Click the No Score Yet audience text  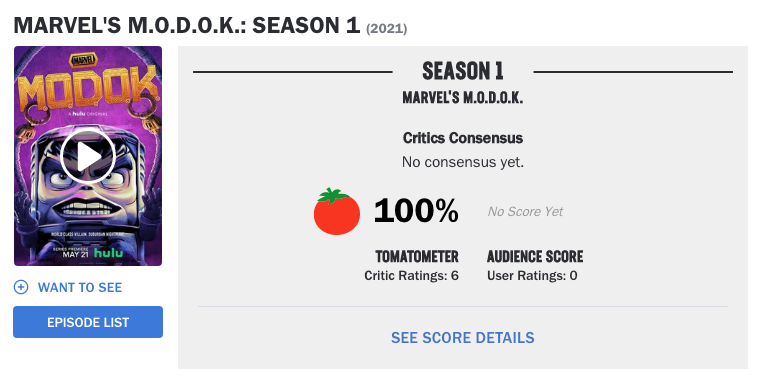525,212
